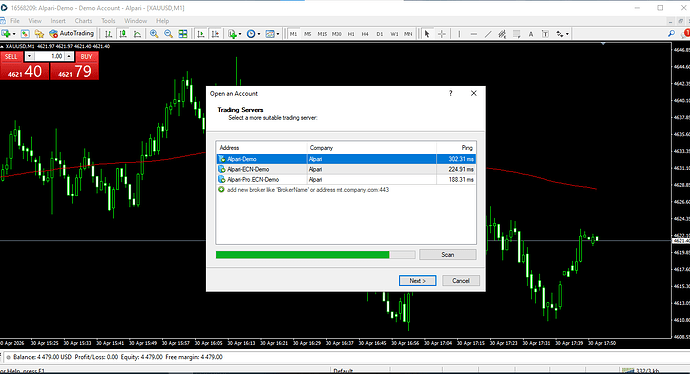Switch to line chart display
690x374 pixels.
coord(137,34)
